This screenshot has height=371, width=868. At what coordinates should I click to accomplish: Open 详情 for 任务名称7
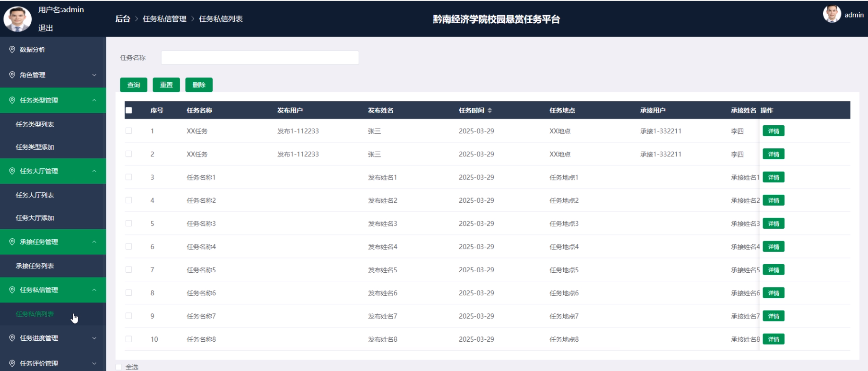tap(773, 316)
